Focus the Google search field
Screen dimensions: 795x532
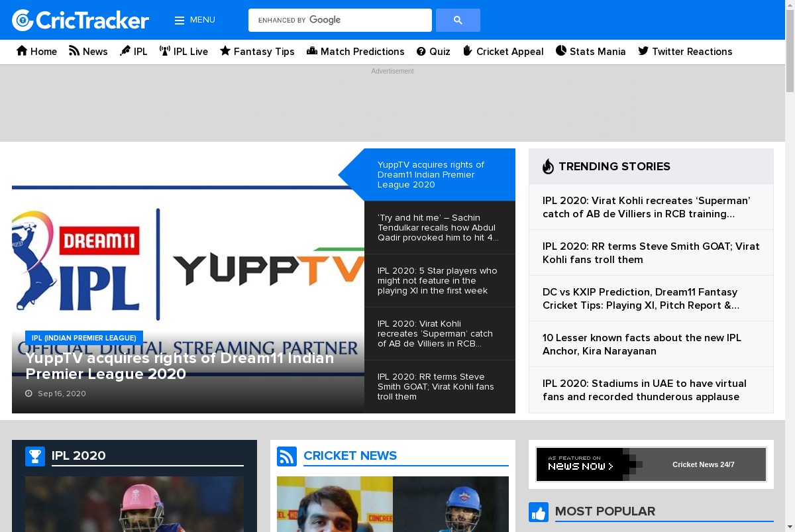340,20
